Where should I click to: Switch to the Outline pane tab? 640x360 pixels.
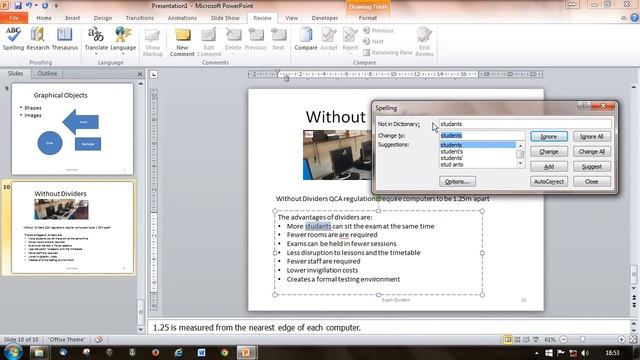coord(47,73)
